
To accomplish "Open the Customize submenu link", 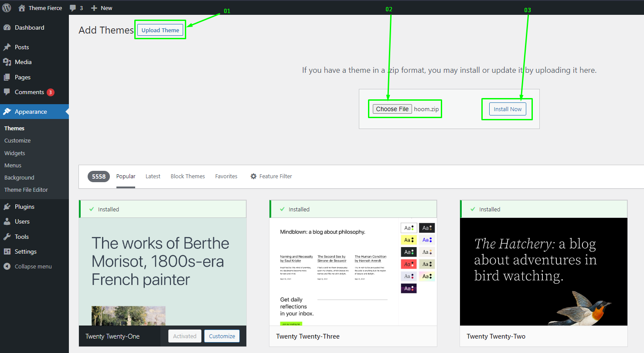I will pyautogui.click(x=17, y=140).
